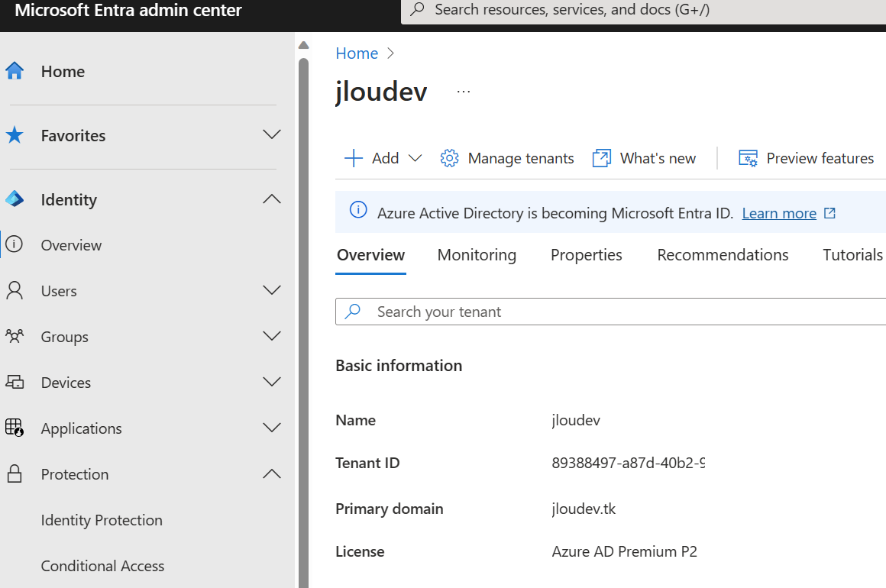Click the Manage tenants gear icon

pos(450,158)
